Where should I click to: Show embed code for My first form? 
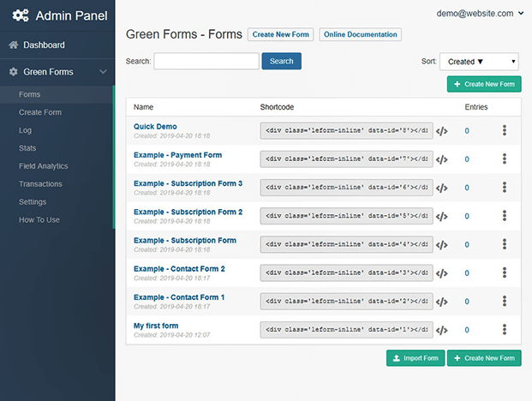coord(442,331)
